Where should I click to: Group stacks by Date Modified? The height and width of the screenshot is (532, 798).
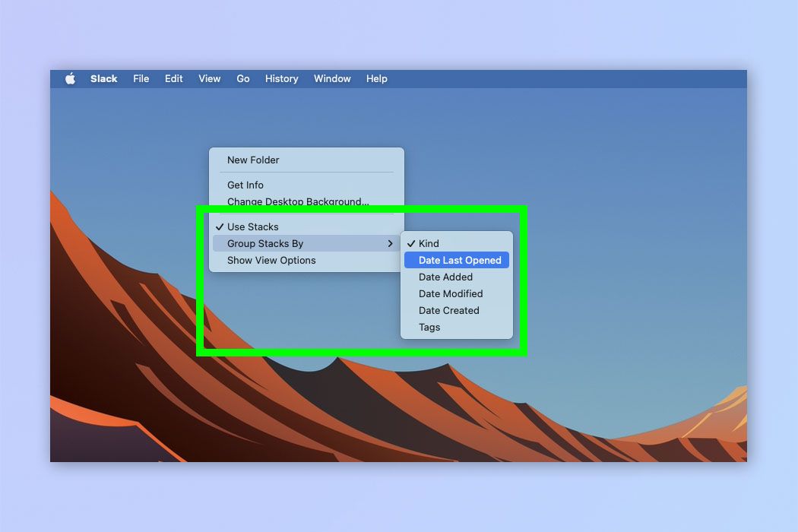451,293
